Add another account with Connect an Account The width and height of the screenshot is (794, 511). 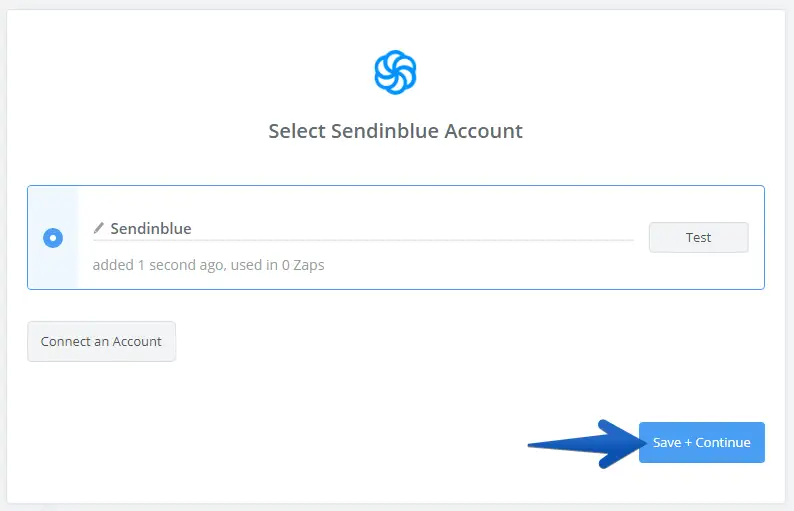coord(101,341)
